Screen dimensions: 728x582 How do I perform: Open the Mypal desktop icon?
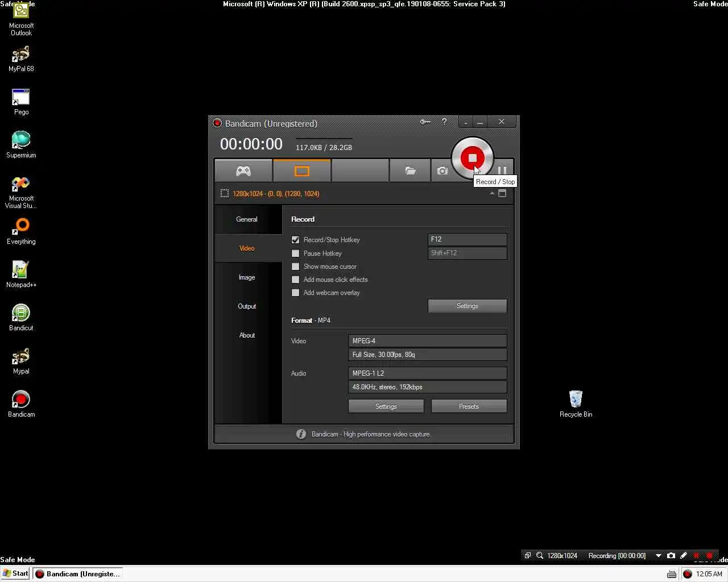click(21, 361)
